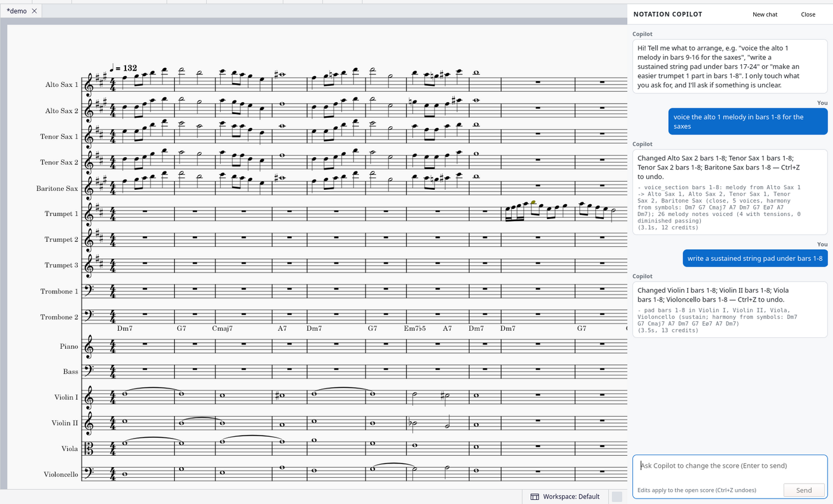Click the user message about sustained string pad

click(x=754, y=258)
